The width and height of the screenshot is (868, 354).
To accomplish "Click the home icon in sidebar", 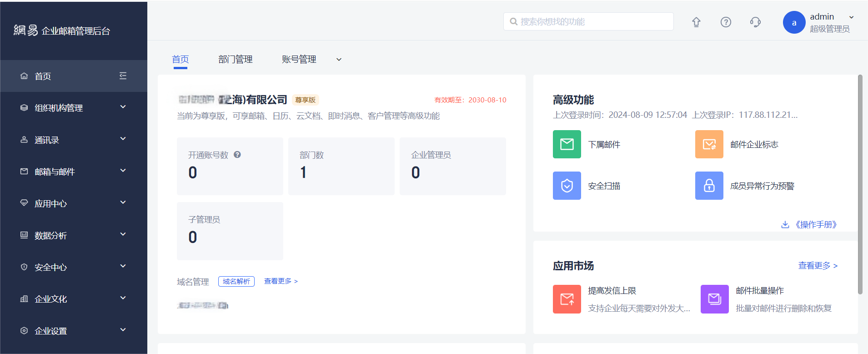I will coord(24,76).
